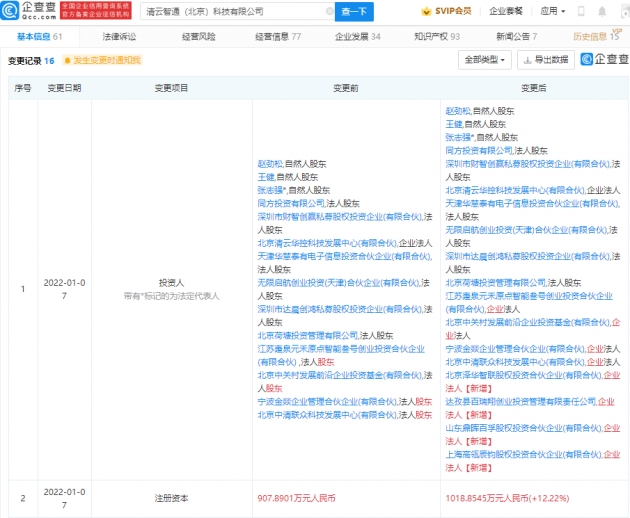This screenshot has width=630, height=518.
Task: Click the 序号 column header
Action: point(23,88)
